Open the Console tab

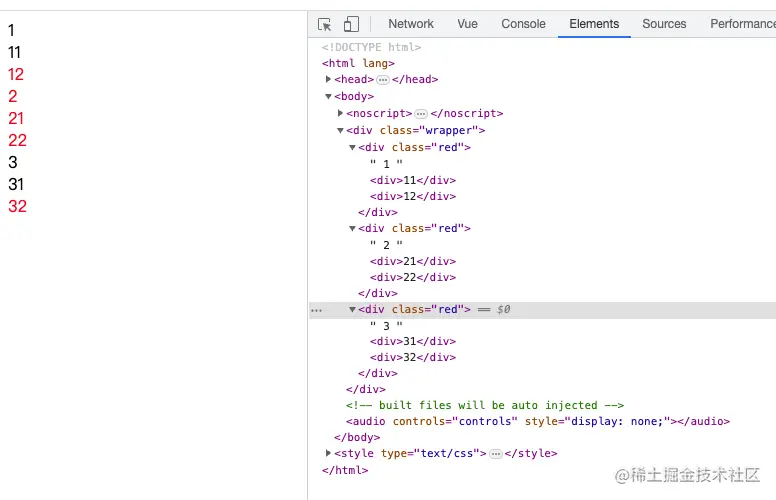point(523,24)
